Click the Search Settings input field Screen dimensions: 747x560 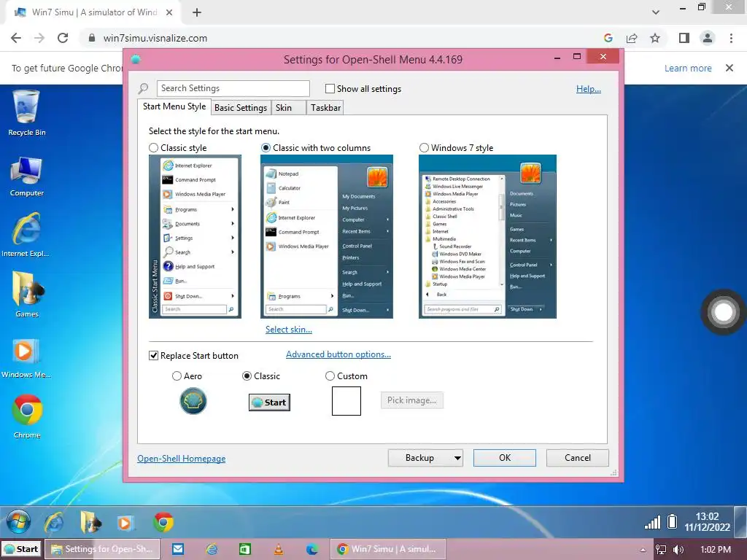click(233, 88)
